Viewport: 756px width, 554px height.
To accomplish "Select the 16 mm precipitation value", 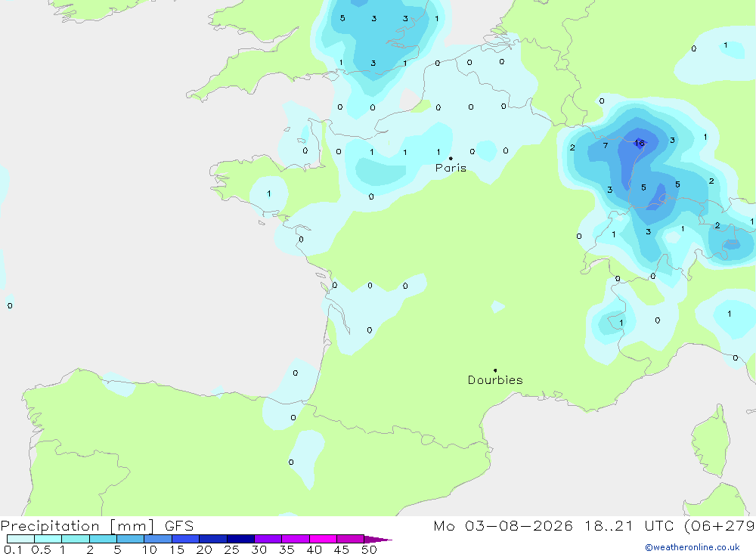I will coord(640,143).
